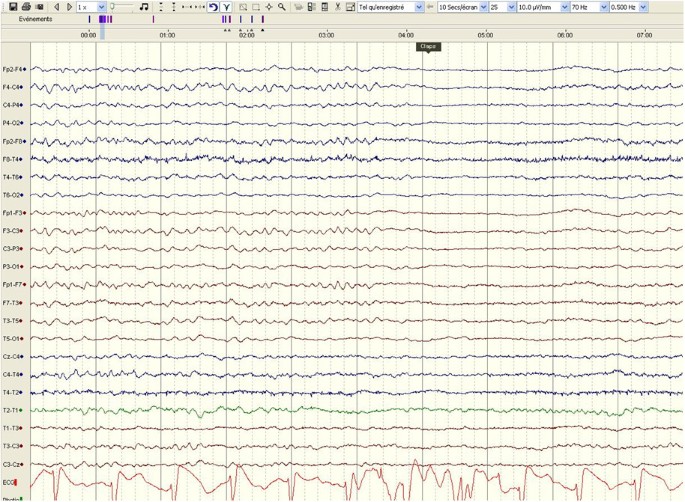685x502 pixels.
Task: Select the Fp2-F4 channel label
Action: pos(14,69)
